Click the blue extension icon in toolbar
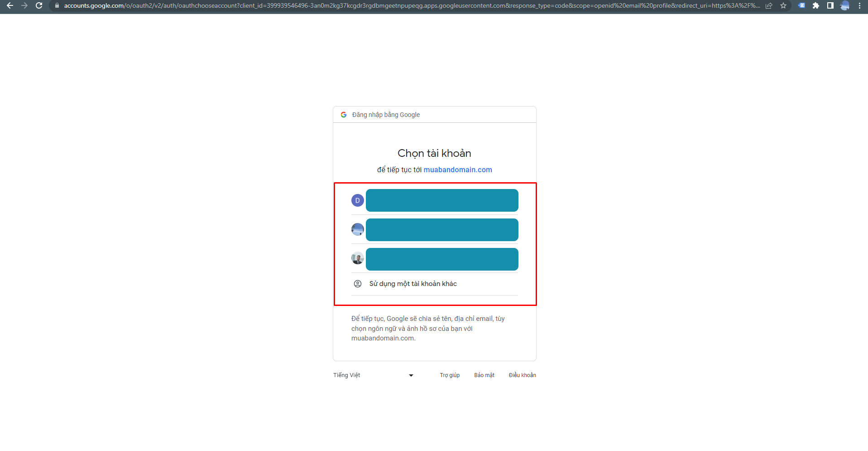Image resolution: width=868 pixels, height=451 pixels. click(801, 6)
